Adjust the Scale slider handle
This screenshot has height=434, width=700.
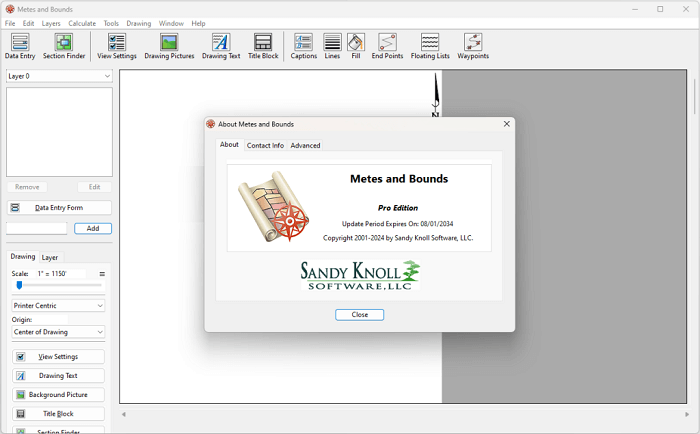click(19, 285)
